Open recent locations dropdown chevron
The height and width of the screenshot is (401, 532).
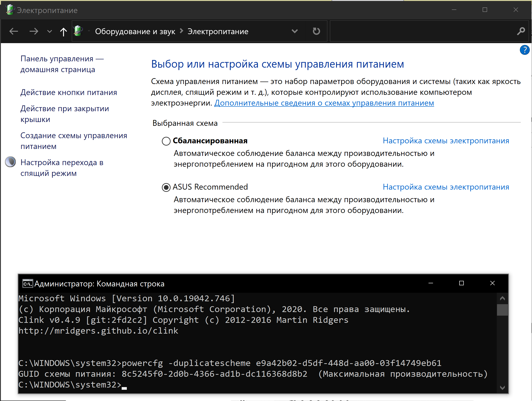(x=50, y=31)
